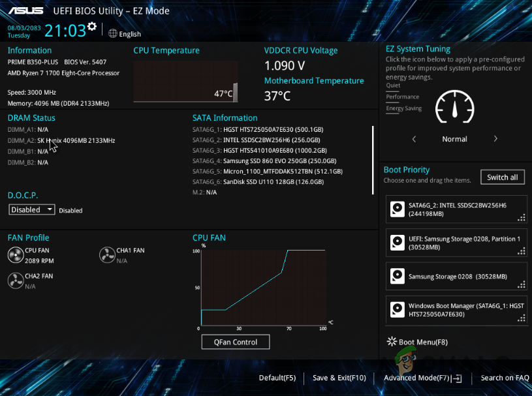The width and height of the screenshot is (532, 396).
Task: Select the Performance tuning profile
Action: [x=402, y=97]
